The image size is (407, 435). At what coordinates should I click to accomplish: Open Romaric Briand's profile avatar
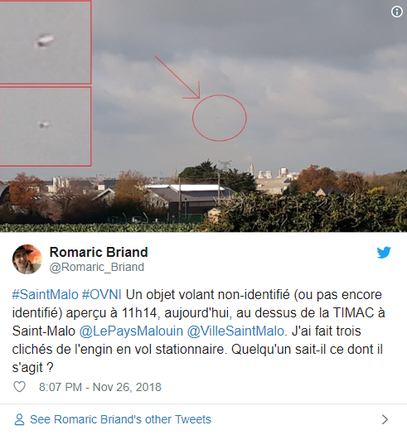point(27,259)
